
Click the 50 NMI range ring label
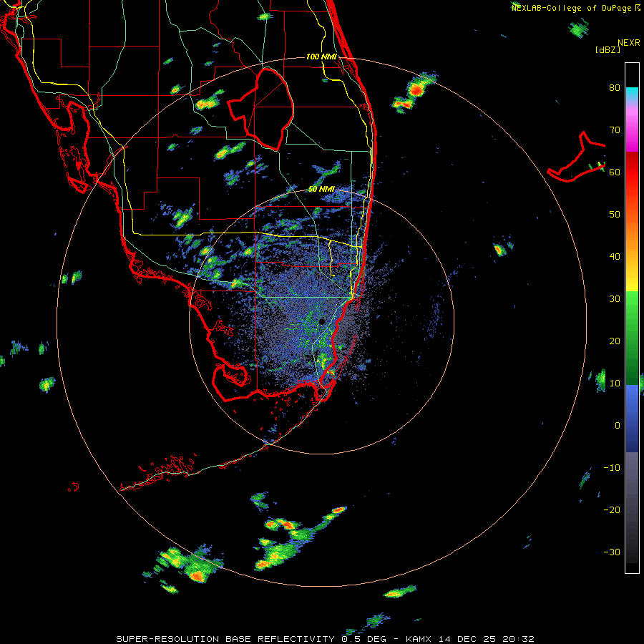(x=321, y=190)
